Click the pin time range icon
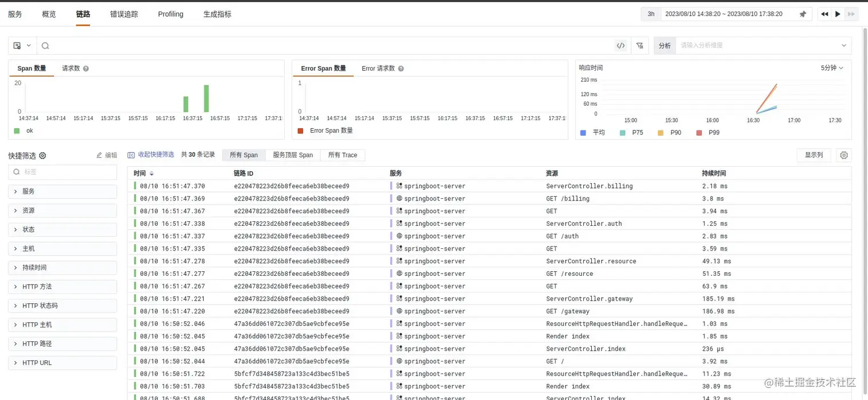Viewport: 868px width, 400px height. click(803, 14)
